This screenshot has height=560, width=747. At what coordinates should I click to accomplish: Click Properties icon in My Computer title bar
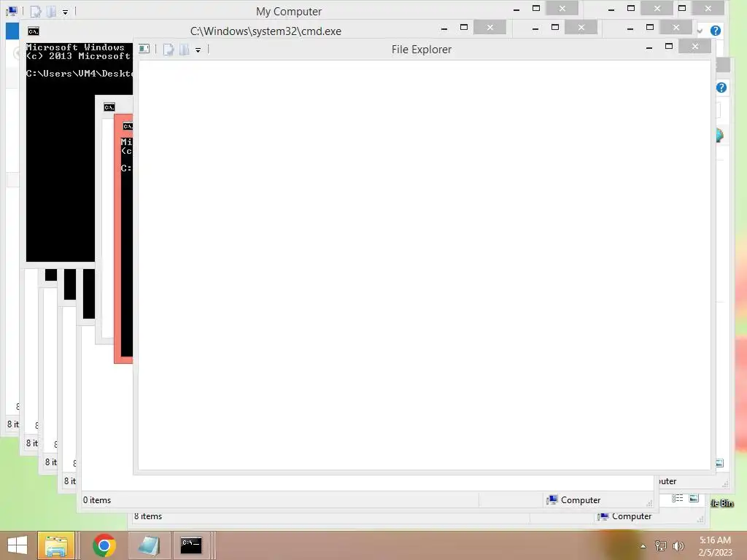click(36, 11)
